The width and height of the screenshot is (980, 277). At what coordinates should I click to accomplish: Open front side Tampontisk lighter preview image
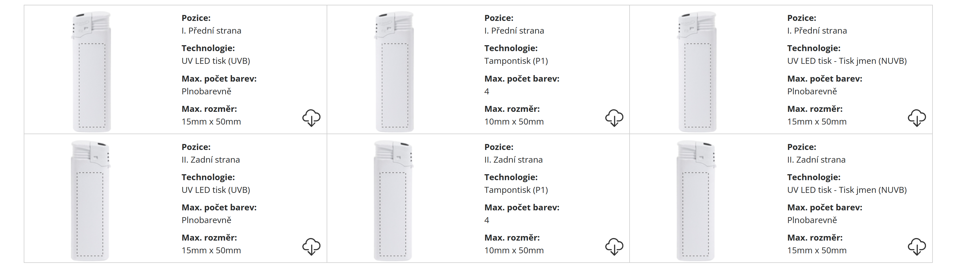pyautogui.click(x=395, y=71)
